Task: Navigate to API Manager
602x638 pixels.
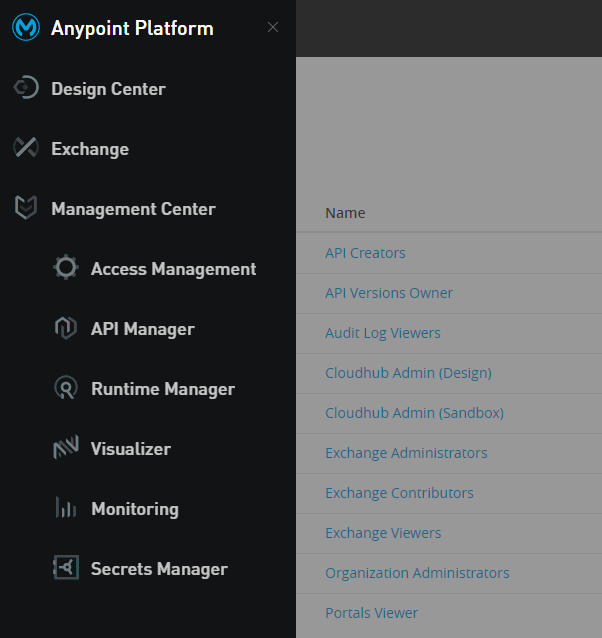Action: (143, 329)
